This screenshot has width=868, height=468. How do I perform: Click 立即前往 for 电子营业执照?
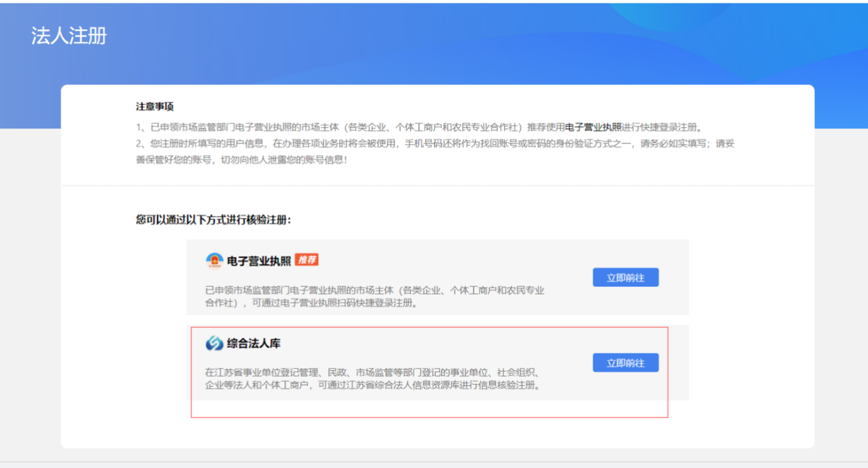(625, 277)
